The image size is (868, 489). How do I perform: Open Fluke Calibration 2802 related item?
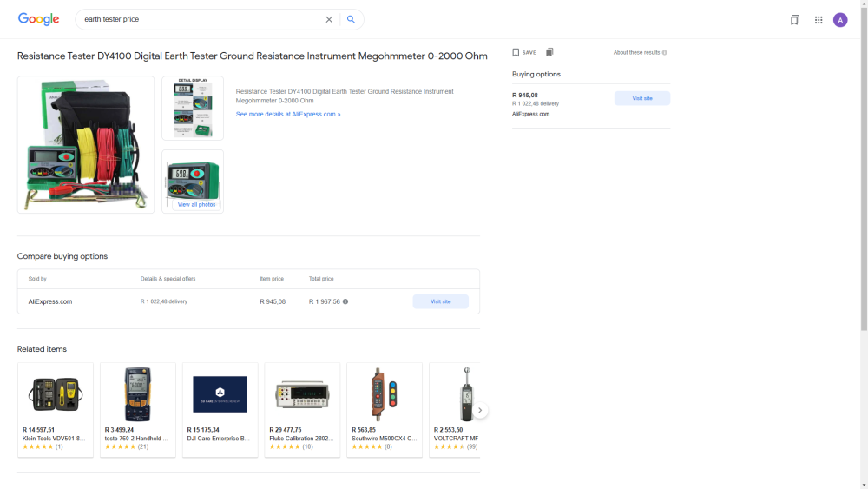tap(302, 410)
